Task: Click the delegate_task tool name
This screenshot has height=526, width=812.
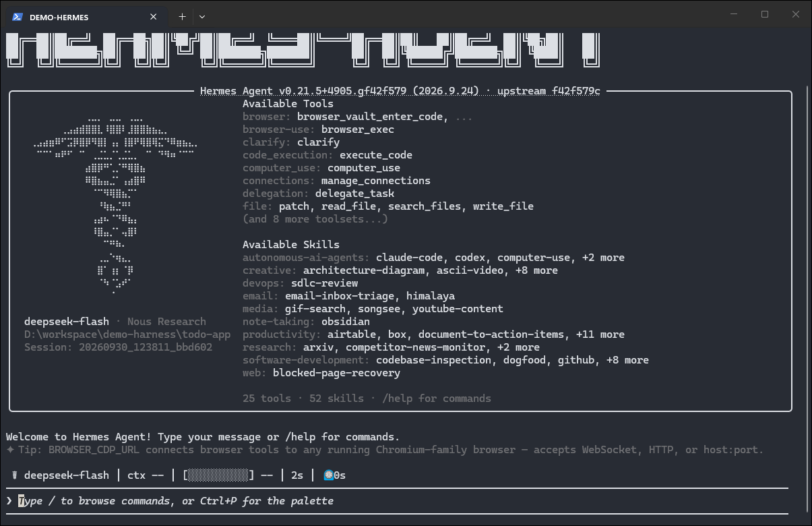Action: coord(354,194)
